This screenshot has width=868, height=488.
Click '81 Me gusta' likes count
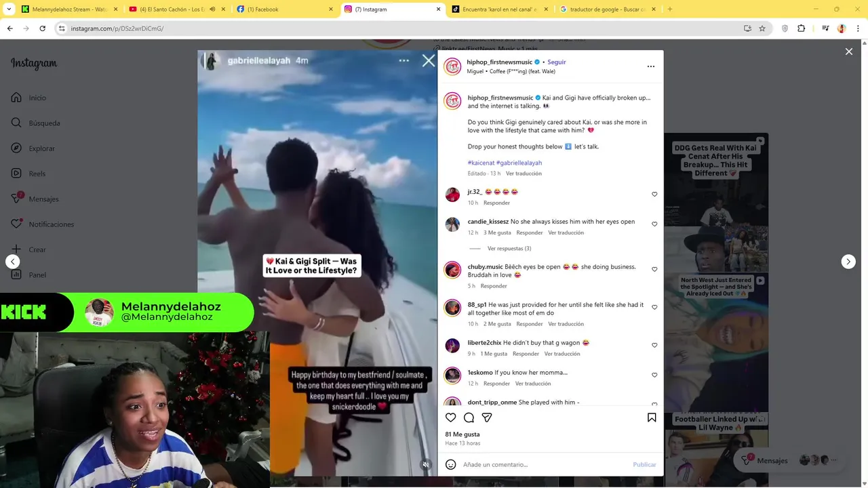[x=462, y=434]
